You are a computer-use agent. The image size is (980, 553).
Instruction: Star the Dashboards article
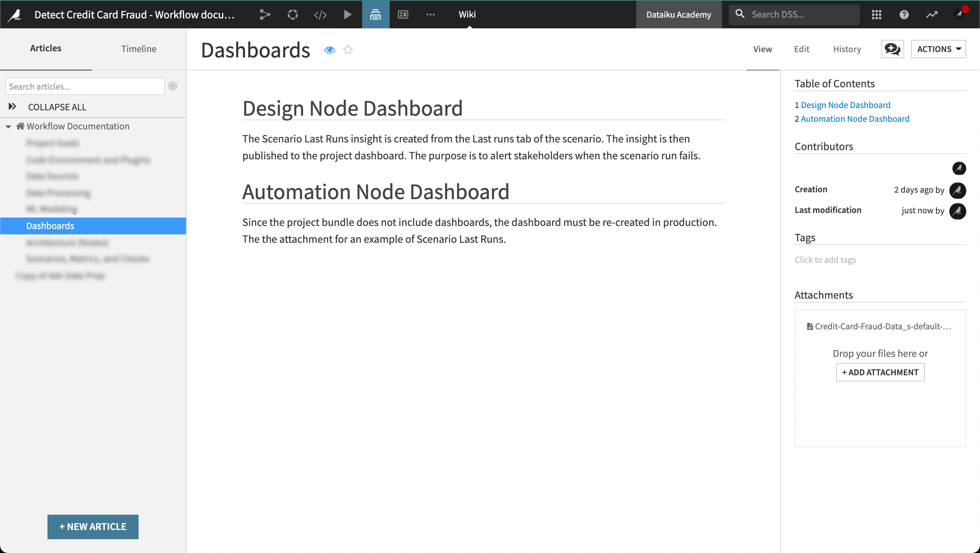348,50
